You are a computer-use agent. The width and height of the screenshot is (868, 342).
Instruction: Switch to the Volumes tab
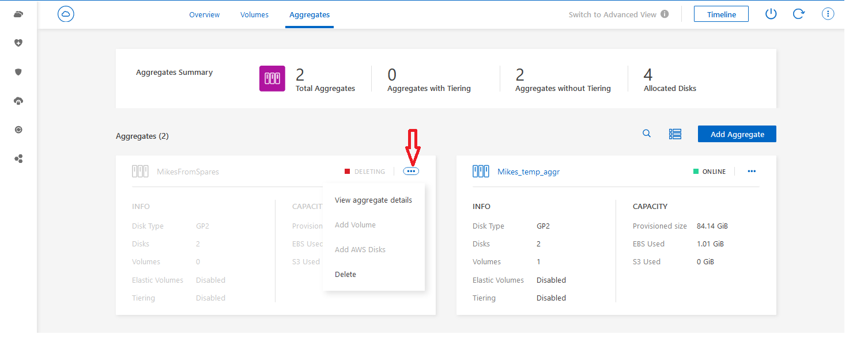(254, 14)
